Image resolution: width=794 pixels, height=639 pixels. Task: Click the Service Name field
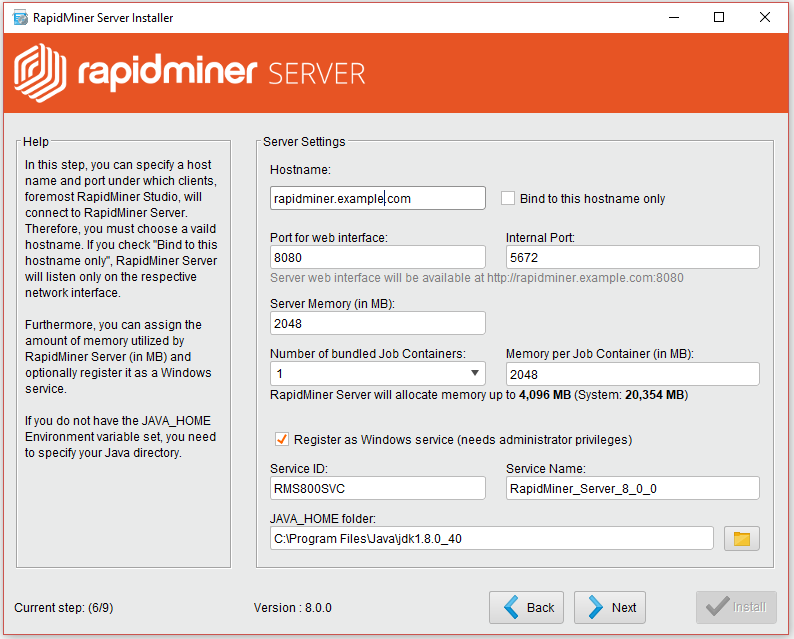[632, 488]
